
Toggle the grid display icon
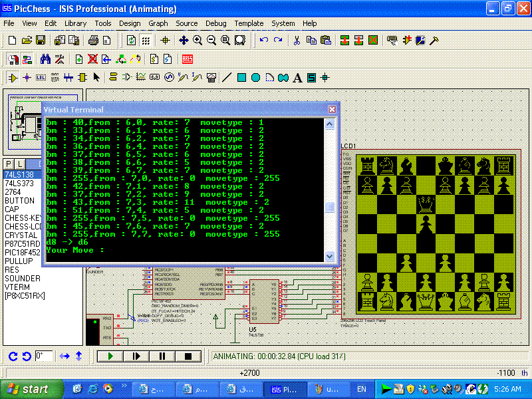146,41
